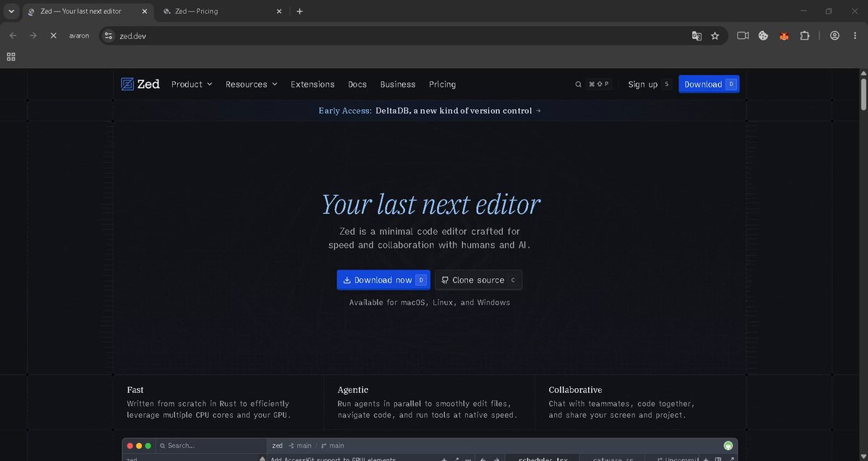Click the Download button in the navbar
Viewport: 868px width, 461px height.
pyautogui.click(x=709, y=85)
